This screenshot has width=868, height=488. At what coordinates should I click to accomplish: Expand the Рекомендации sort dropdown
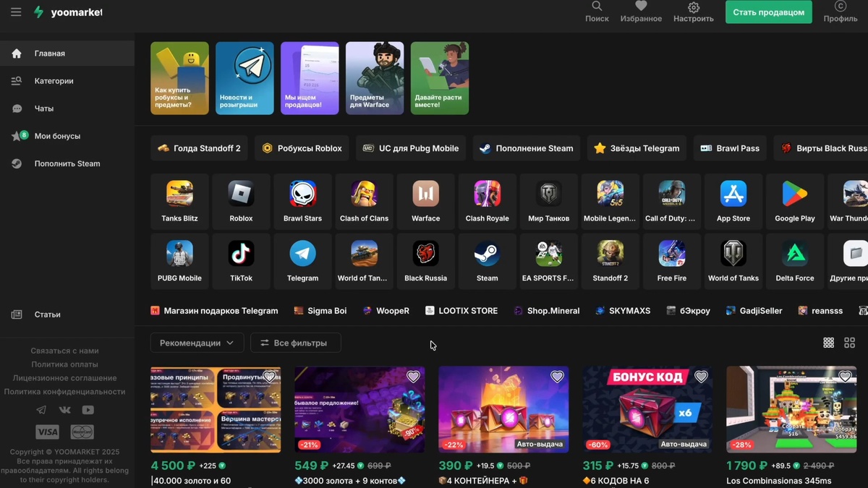tap(197, 343)
